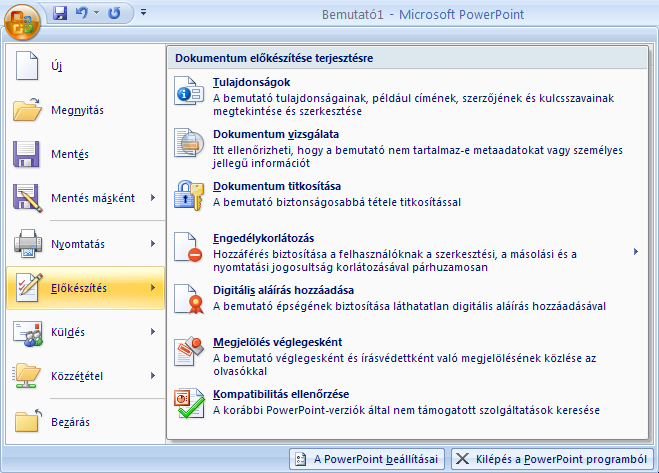Click the Tulajdonságok document info icon

[189, 90]
